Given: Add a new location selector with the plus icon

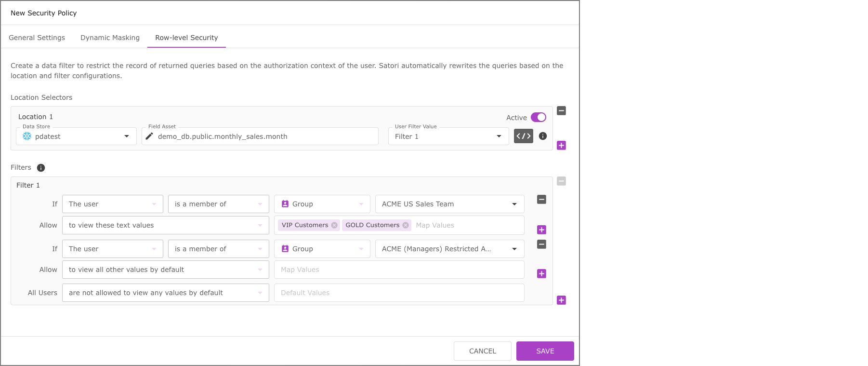Looking at the screenshot, I should (561, 145).
